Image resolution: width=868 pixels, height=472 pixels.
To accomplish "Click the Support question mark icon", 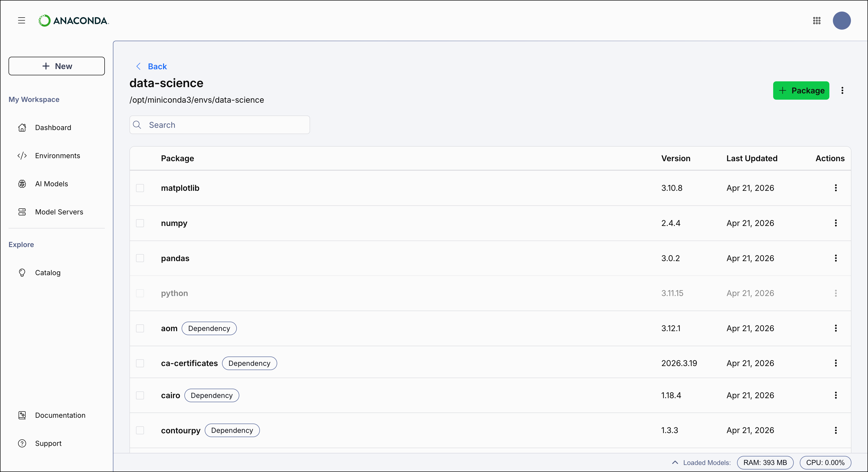I will pyautogui.click(x=22, y=443).
